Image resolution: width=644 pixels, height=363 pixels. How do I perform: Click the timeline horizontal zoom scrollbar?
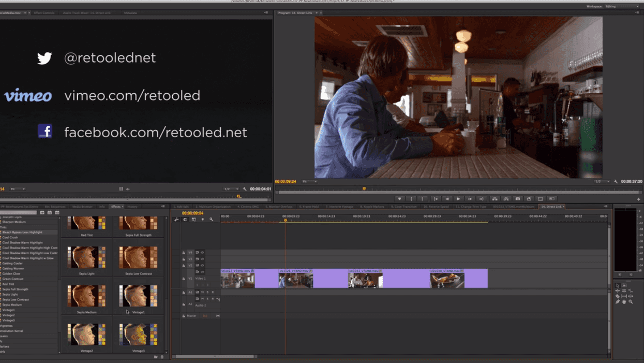[x=214, y=356]
